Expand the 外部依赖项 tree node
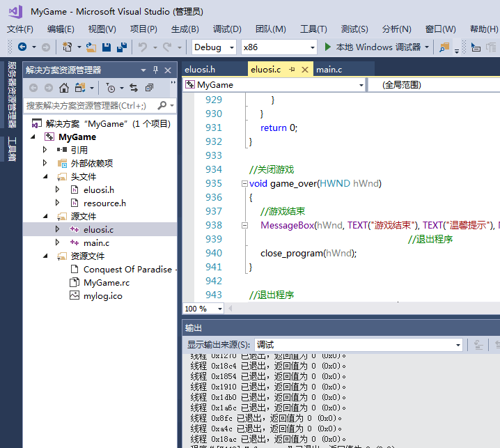This screenshot has height=448, width=500. coord(45,163)
